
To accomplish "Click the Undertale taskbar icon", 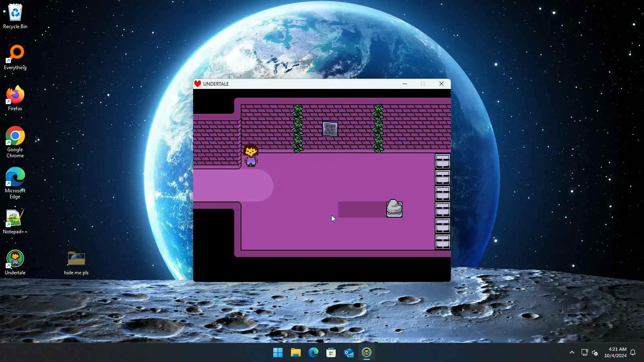I will point(367,353).
